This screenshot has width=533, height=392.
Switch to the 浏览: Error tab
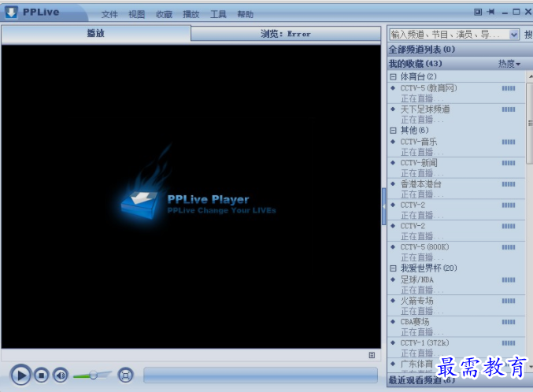(x=286, y=34)
